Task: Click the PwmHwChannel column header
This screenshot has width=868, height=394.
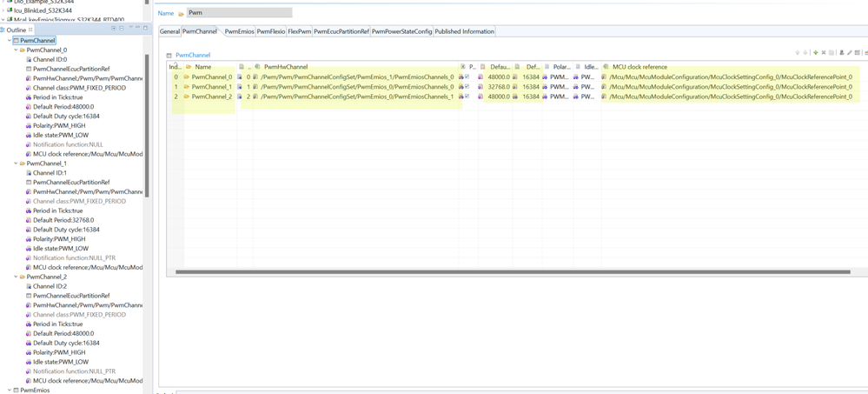Action: point(356,67)
